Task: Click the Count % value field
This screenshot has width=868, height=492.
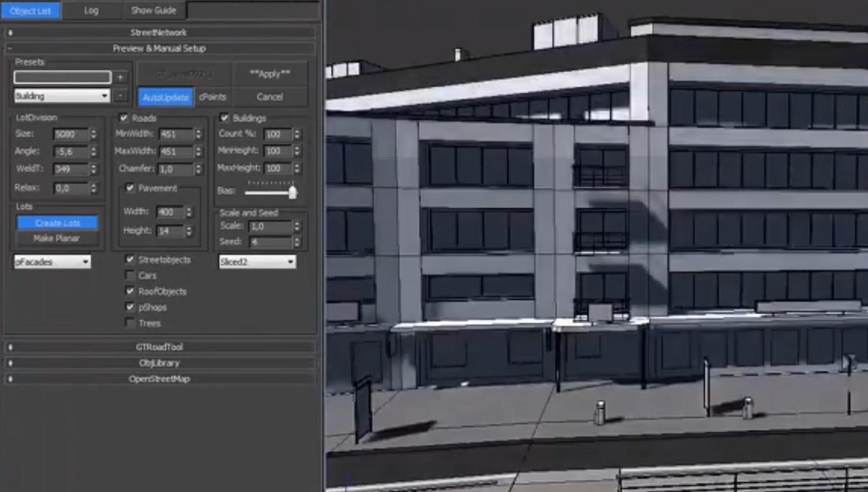Action: (x=278, y=134)
